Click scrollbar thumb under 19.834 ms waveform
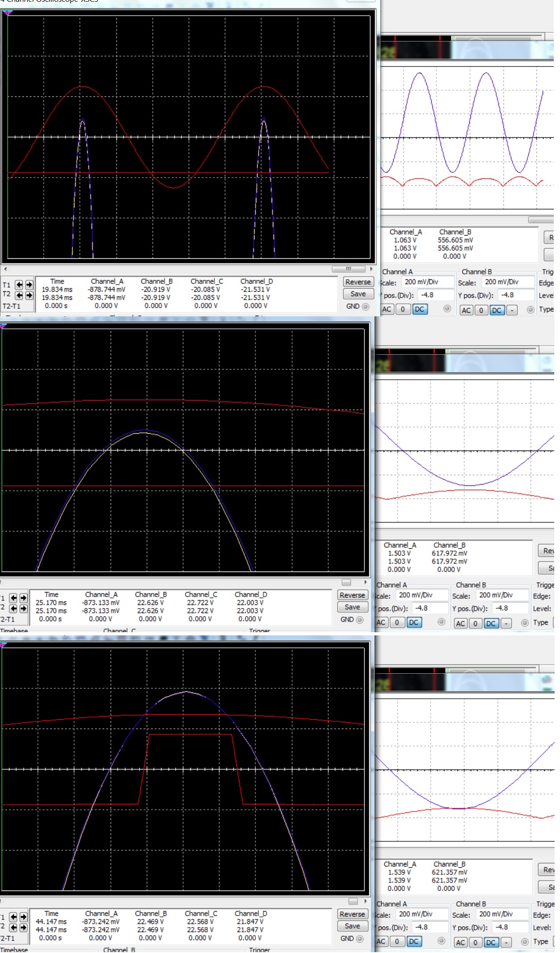The image size is (560, 953). click(x=349, y=269)
